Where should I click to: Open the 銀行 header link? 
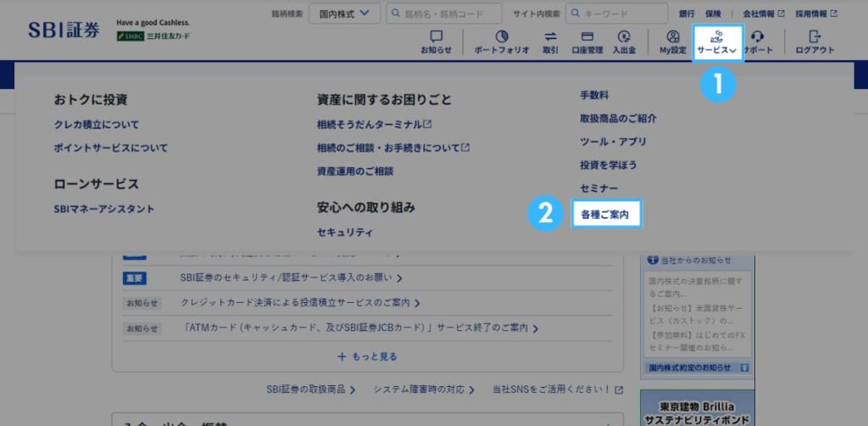[687, 14]
